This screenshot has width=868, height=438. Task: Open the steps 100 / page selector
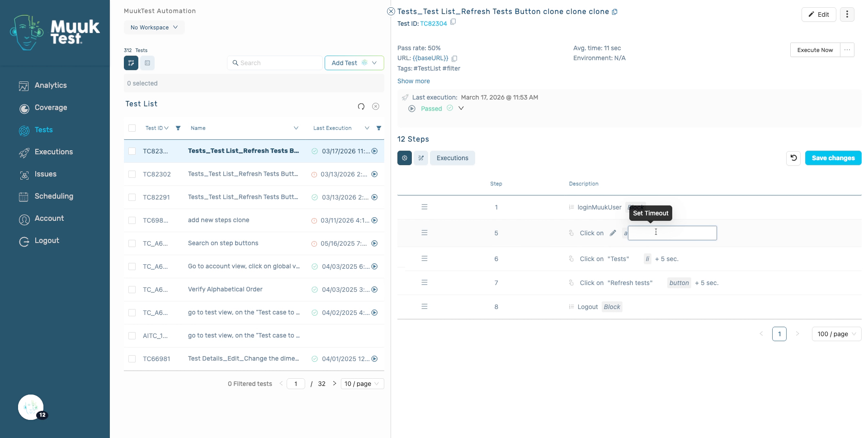tap(836, 334)
